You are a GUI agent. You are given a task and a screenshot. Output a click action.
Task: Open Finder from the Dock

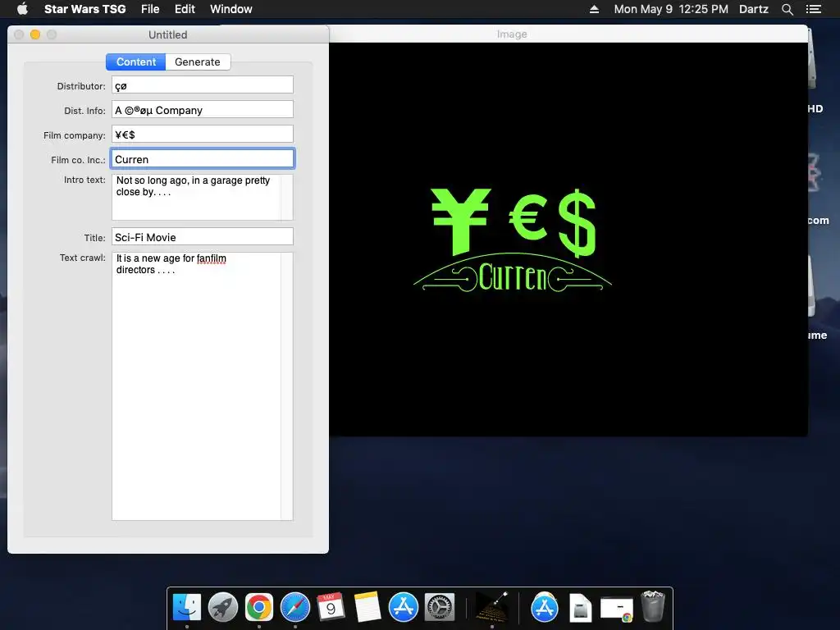click(186, 608)
